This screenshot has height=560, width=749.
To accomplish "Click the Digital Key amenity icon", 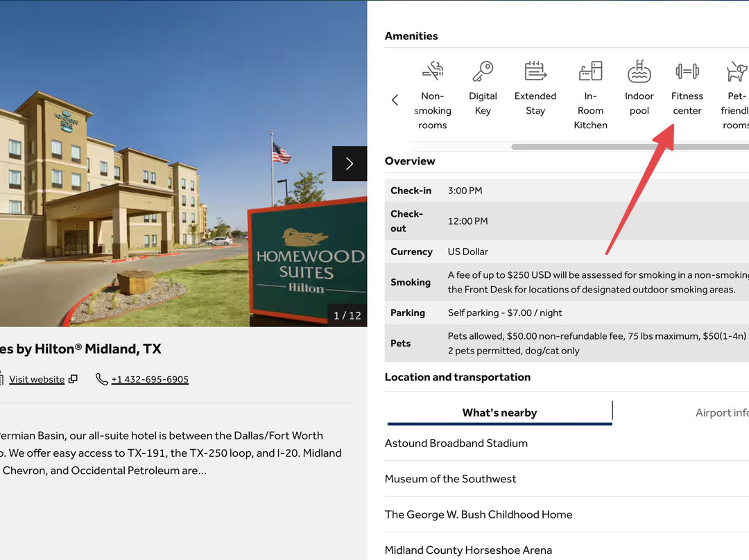I will (483, 71).
